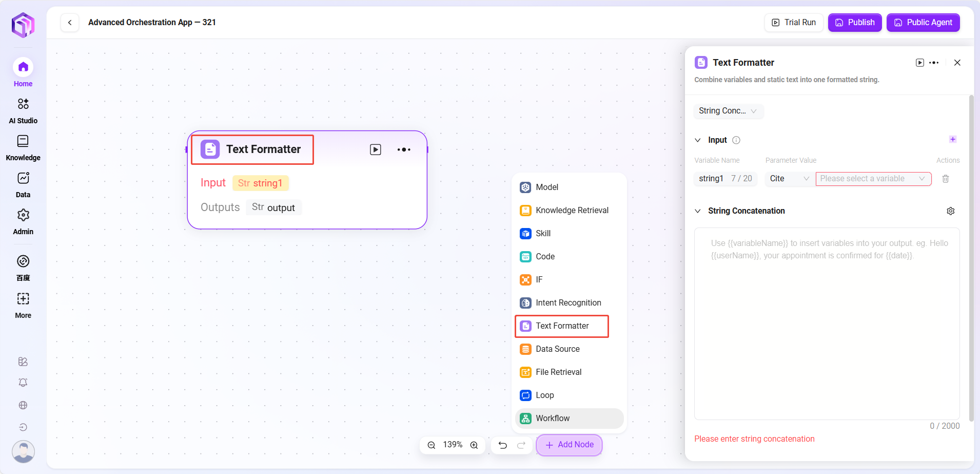Click the zoom out magnifier icon
Image resolution: width=980 pixels, height=474 pixels.
coord(432,445)
